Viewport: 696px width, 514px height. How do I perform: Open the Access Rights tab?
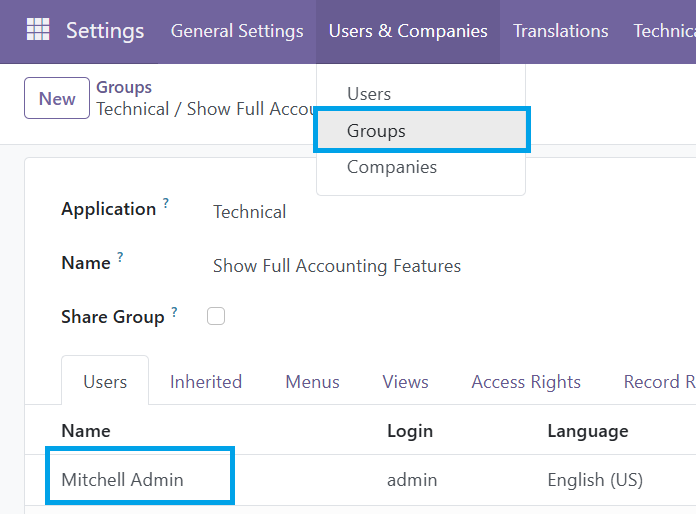[526, 382]
